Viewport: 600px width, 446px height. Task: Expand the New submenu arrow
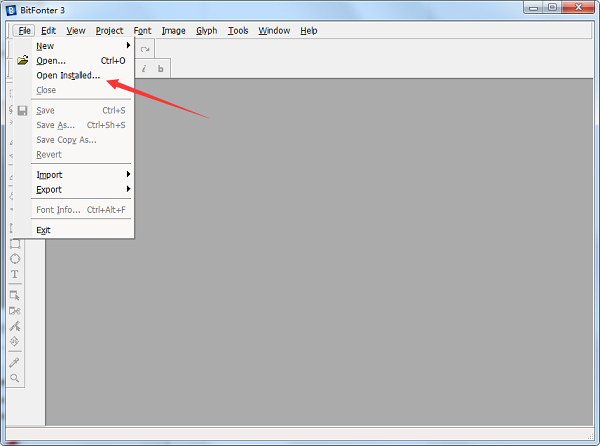pyautogui.click(x=128, y=46)
